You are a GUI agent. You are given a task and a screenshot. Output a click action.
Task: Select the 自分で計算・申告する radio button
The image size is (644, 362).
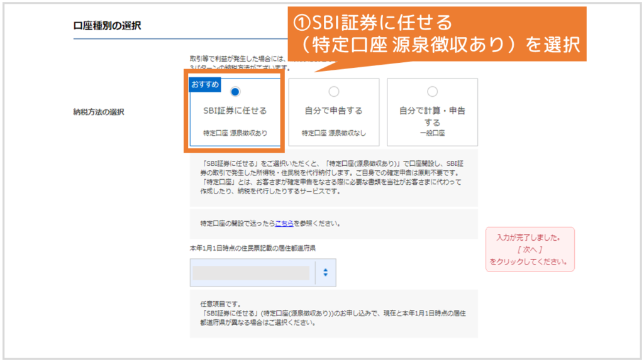[432, 92]
